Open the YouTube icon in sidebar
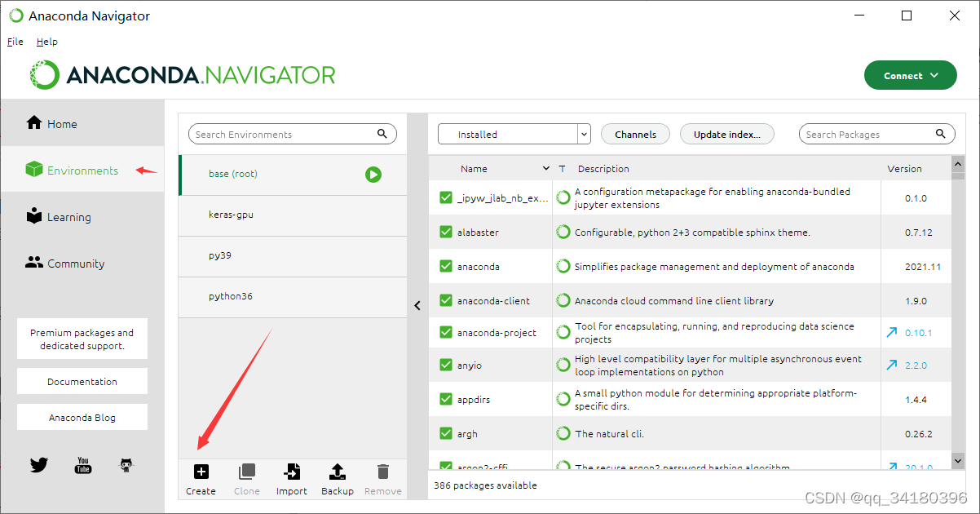980x514 pixels. [83, 465]
